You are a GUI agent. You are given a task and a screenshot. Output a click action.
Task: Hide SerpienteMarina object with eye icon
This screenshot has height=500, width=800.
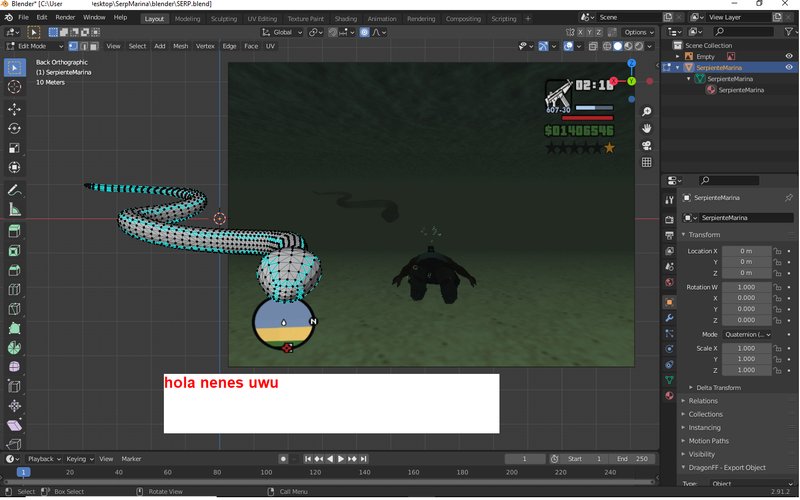click(x=789, y=67)
